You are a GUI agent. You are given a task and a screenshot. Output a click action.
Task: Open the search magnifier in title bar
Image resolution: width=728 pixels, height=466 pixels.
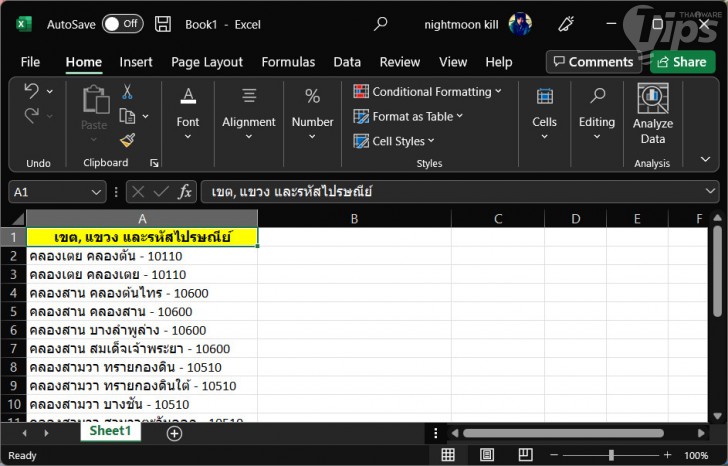click(381, 24)
